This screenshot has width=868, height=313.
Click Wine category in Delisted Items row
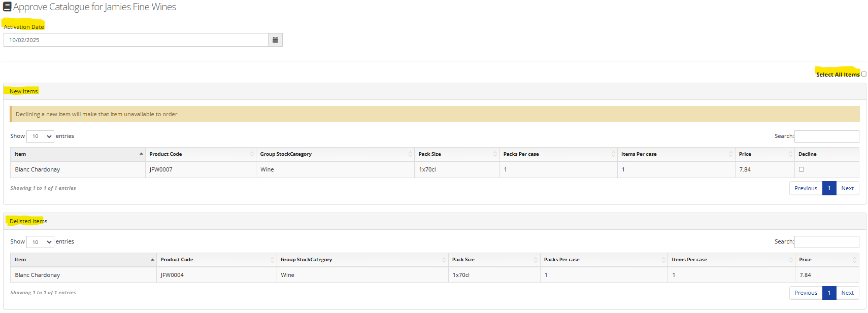(287, 275)
